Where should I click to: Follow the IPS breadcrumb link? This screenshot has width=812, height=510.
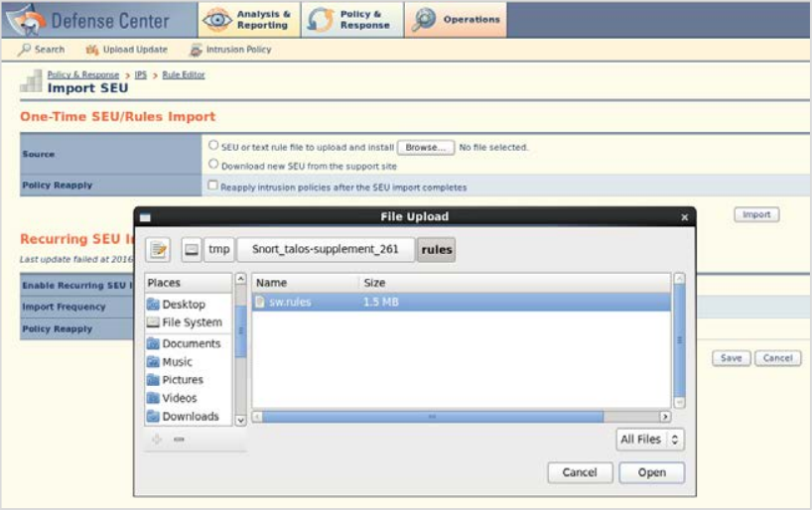[141, 75]
